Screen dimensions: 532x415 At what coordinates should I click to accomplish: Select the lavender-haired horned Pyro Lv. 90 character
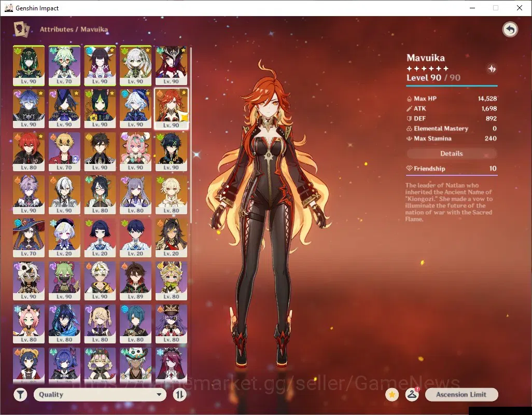tap(29, 195)
